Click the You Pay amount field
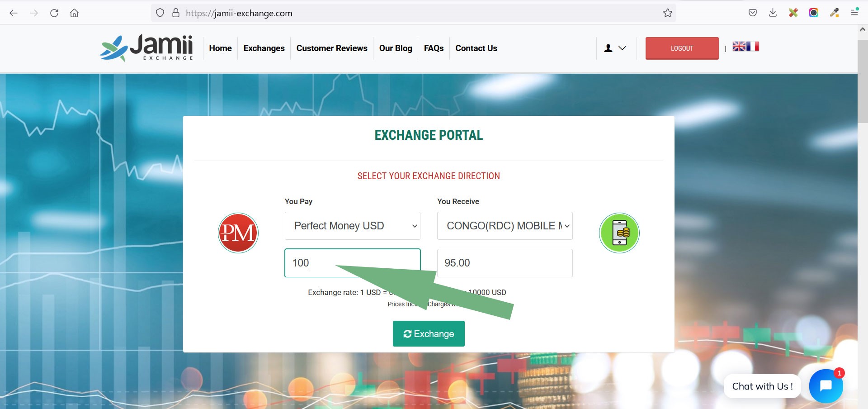 353,263
